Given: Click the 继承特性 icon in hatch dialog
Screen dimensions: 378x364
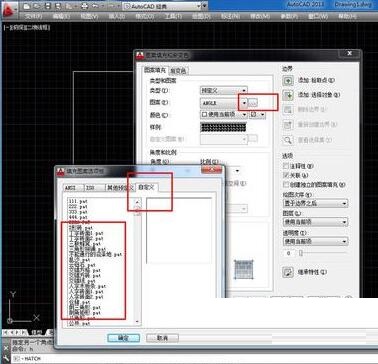Looking at the screenshot, I should [288, 272].
